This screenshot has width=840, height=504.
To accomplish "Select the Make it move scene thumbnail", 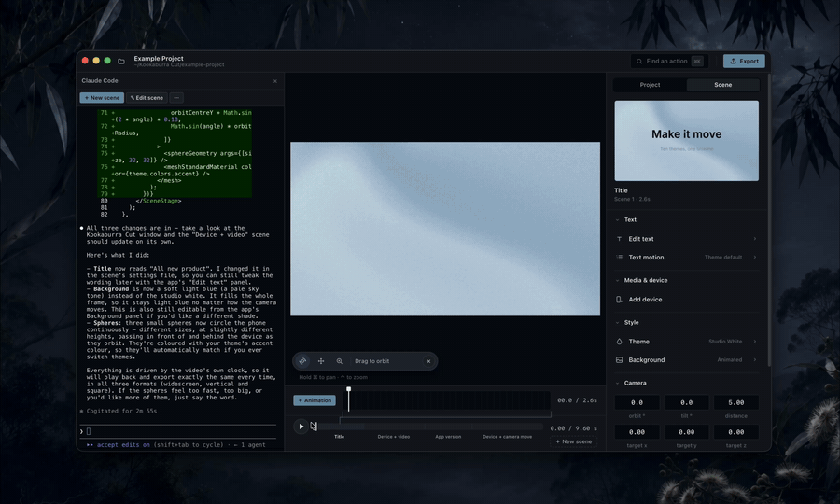I will click(686, 140).
